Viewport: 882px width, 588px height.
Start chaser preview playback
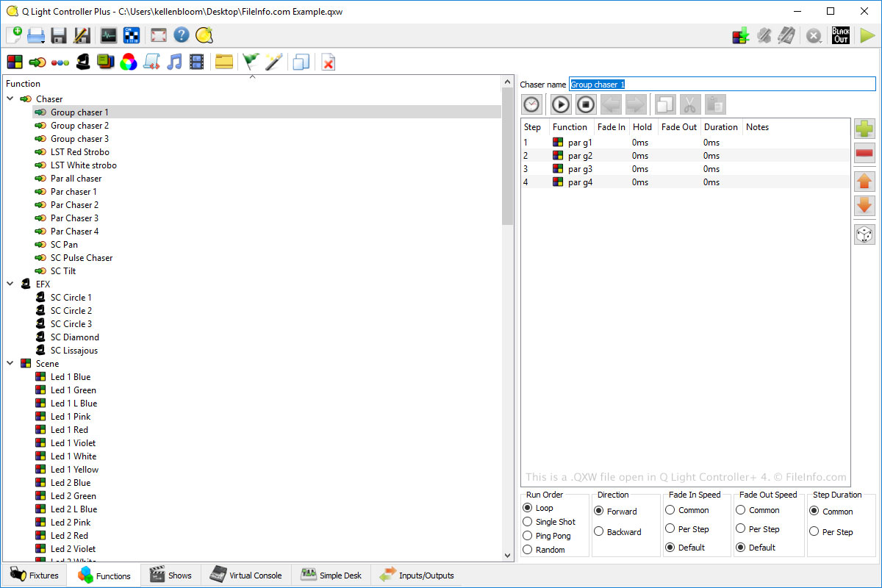[561, 104]
